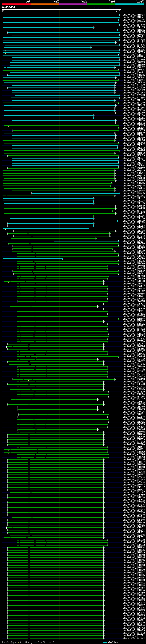
Task: Select hit label UniRef100_B4ZG50
Action: point(134,88)
